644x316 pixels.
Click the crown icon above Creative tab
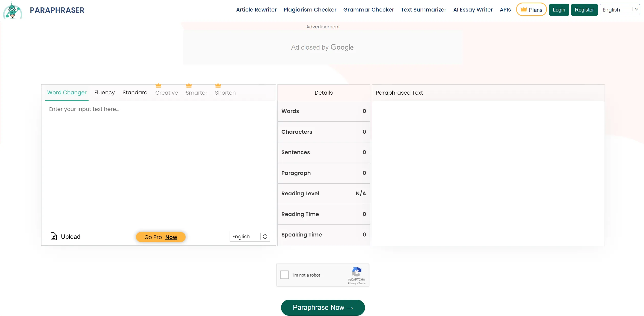pyautogui.click(x=158, y=85)
